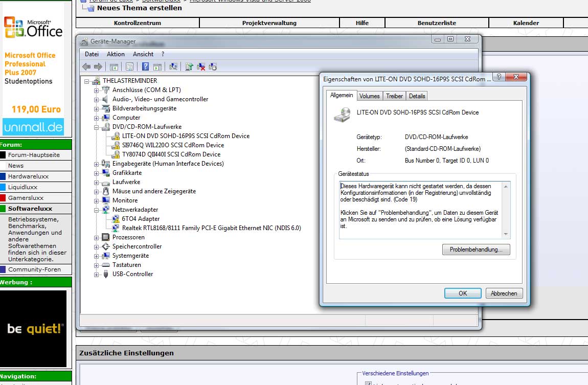
Task: Expand the Laufwerke node
Action: click(96, 183)
